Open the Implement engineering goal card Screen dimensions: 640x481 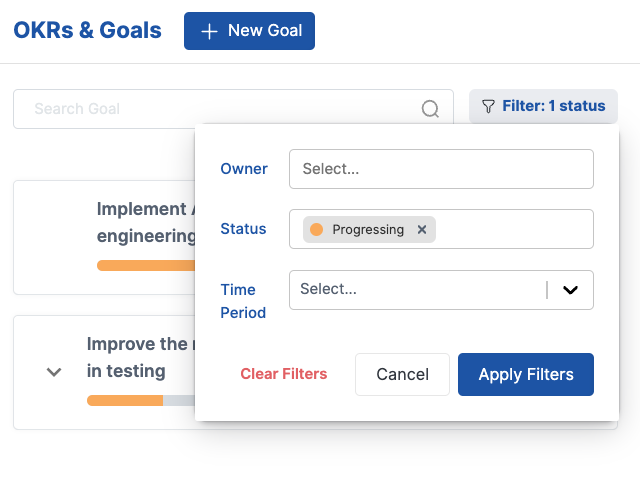pos(104,238)
